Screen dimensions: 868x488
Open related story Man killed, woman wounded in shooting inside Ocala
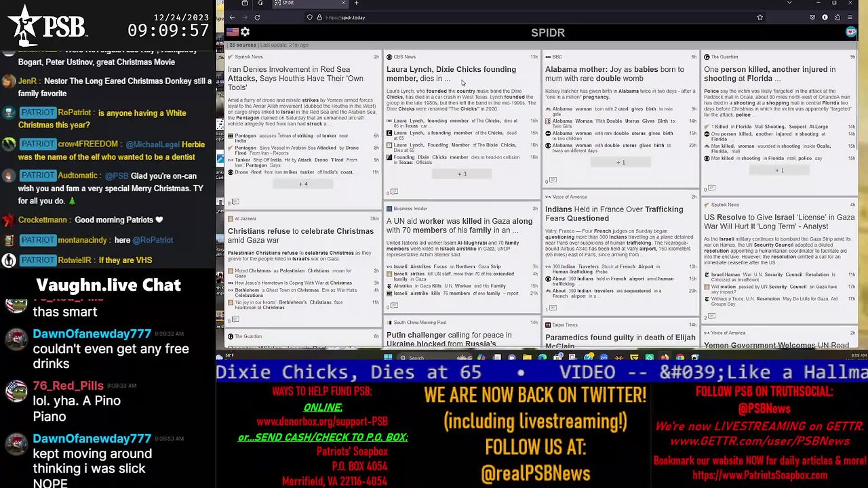click(771, 148)
